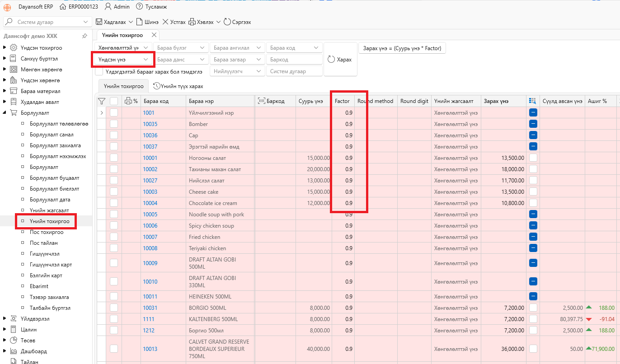The width and height of the screenshot is (620, 364).
Task: Click the filter funnel icon in grid header
Action: (x=101, y=101)
